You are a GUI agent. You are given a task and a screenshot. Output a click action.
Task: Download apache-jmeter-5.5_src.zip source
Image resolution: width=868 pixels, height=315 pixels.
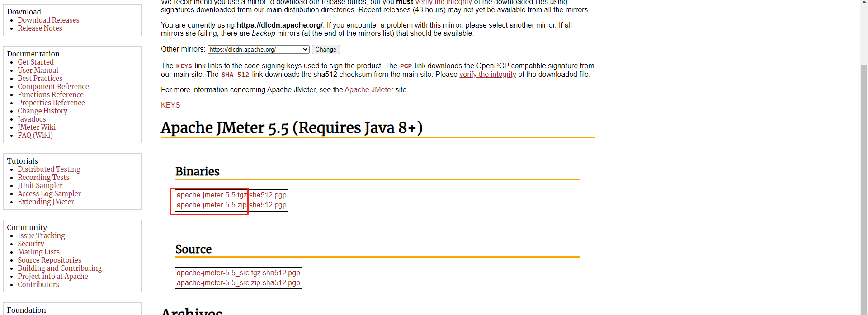pos(218,283)
